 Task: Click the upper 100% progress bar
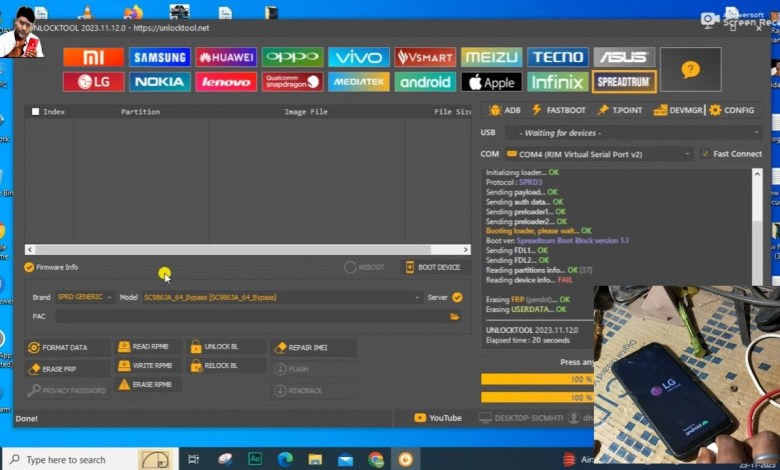point(537,379)
